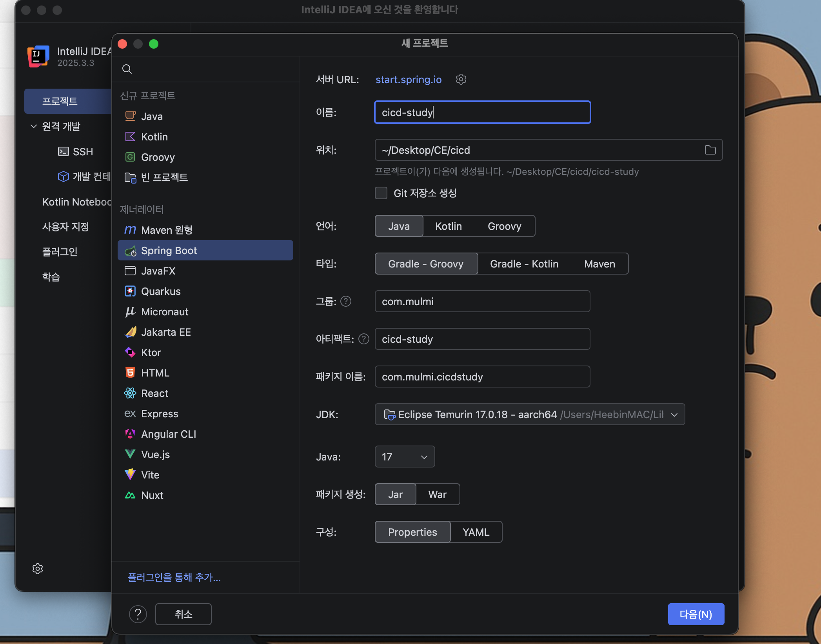Click the Kotlin logo icon
Image resolution: width=821 pixels, height=644 pixels.
tap(130, 136)
